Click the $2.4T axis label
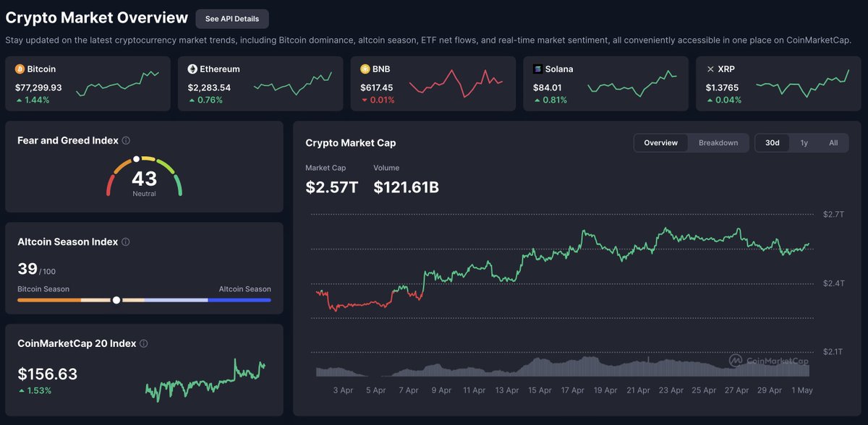 [834, 283]
